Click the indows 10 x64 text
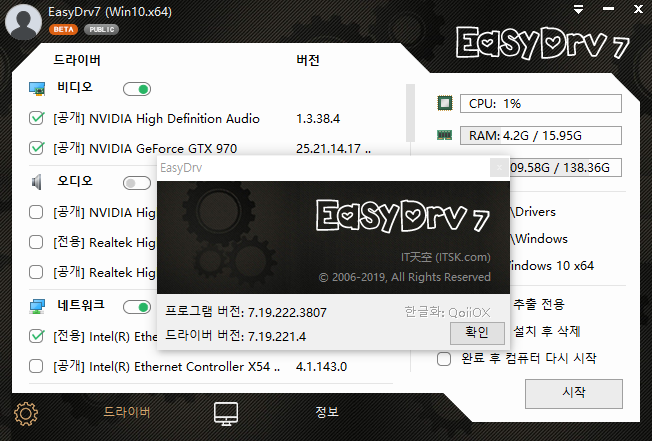652x441 pixels. 552,266
